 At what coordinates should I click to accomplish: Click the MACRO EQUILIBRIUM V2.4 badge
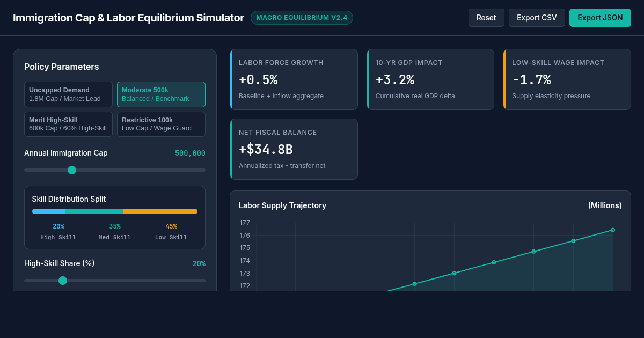click(302, 18)
